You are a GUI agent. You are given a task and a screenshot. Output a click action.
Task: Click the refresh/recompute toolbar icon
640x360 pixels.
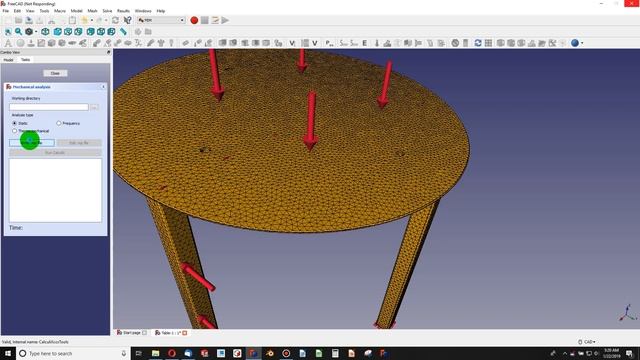point(116,20)
